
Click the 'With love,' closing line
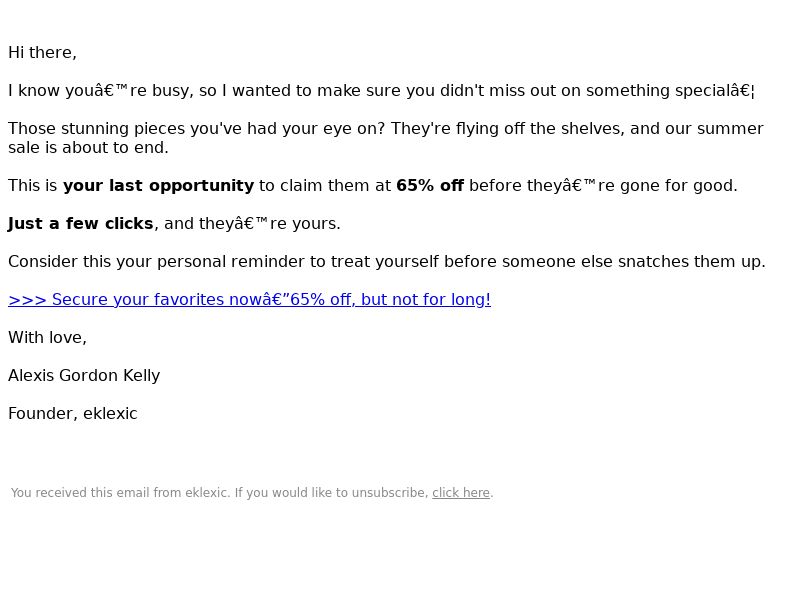click(47, 337)
